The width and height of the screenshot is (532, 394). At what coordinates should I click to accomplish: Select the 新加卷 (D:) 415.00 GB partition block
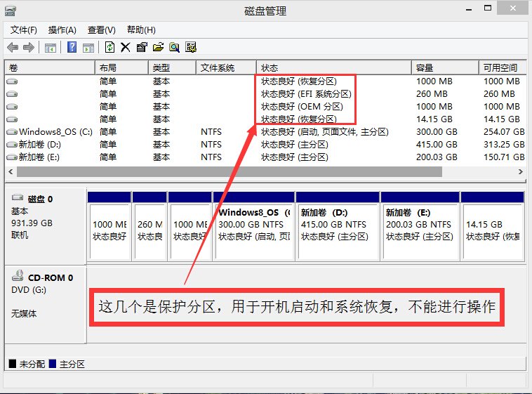click(x=338, y=226)
